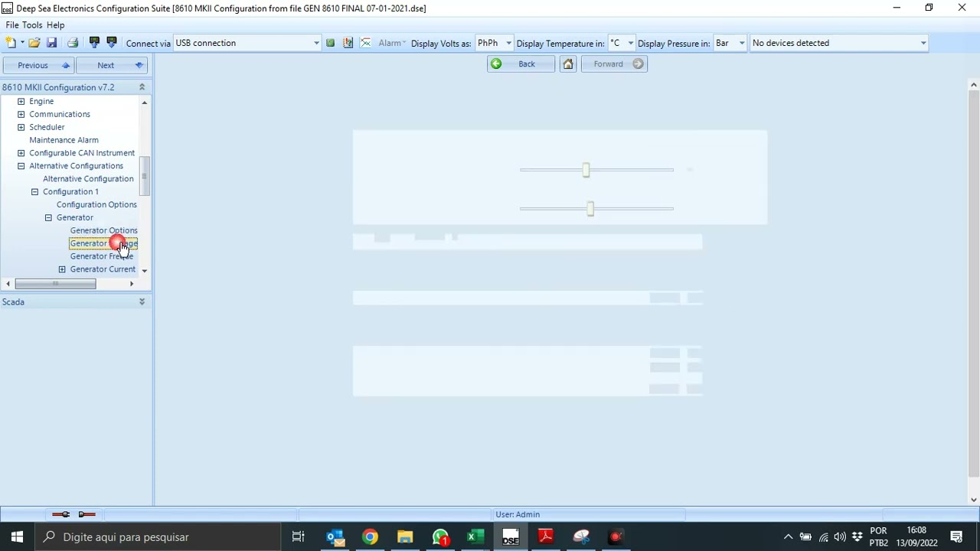Create a new configuration file
The image size is (980, 551).
click(x=11, y=43)
